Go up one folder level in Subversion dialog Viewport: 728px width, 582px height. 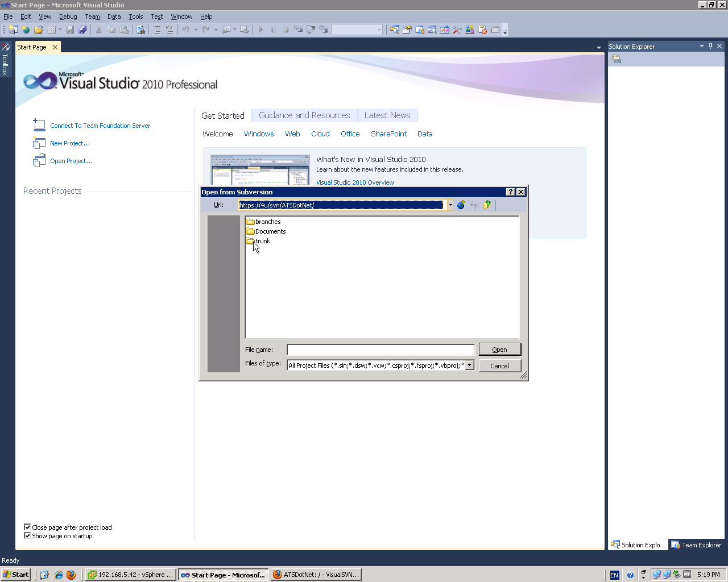pos(487,205)
